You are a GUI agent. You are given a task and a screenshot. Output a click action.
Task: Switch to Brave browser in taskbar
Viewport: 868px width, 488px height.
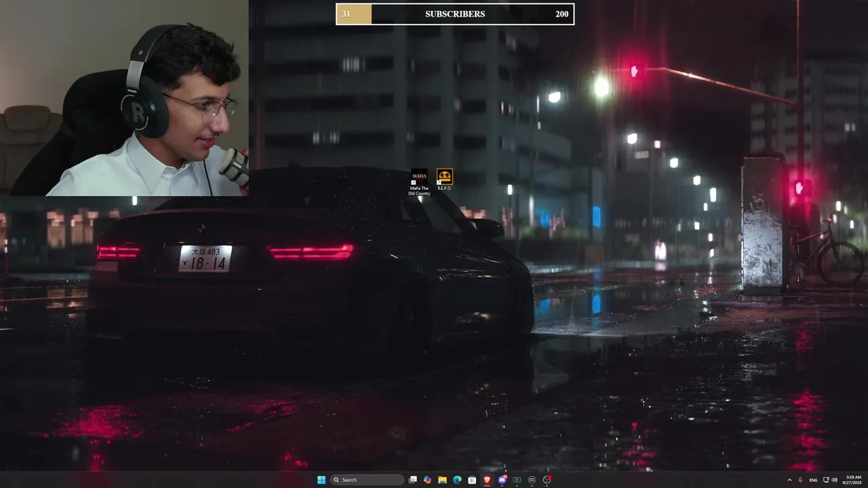[487, 480]
